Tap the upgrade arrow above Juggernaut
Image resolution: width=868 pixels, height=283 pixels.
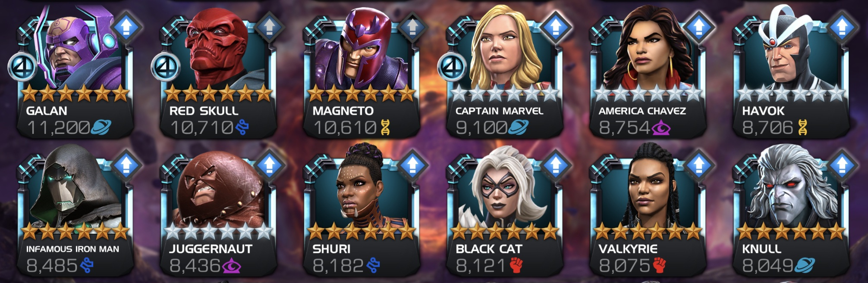point(270,165)
